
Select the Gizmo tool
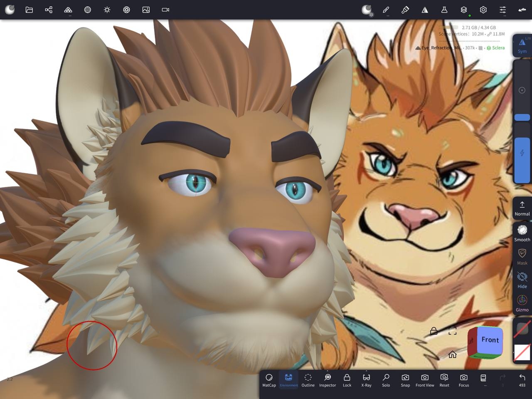tap(522, 303)
